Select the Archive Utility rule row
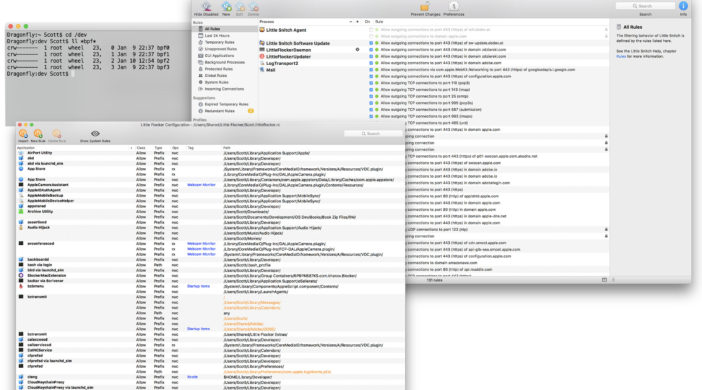702x390 pixels. click(210, 211)
